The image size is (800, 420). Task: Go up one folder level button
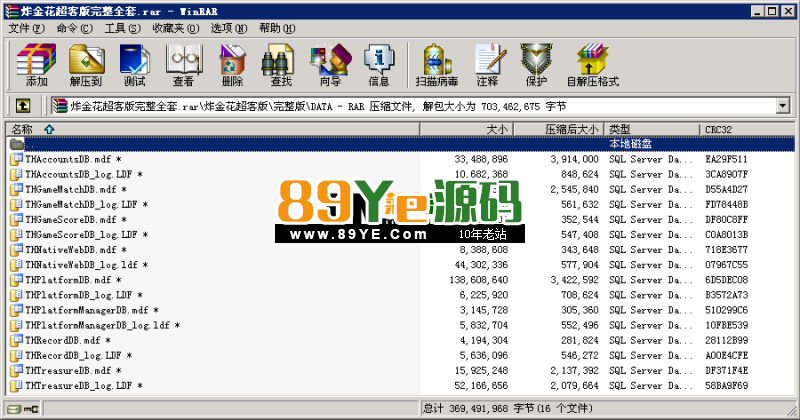point(22,106)
